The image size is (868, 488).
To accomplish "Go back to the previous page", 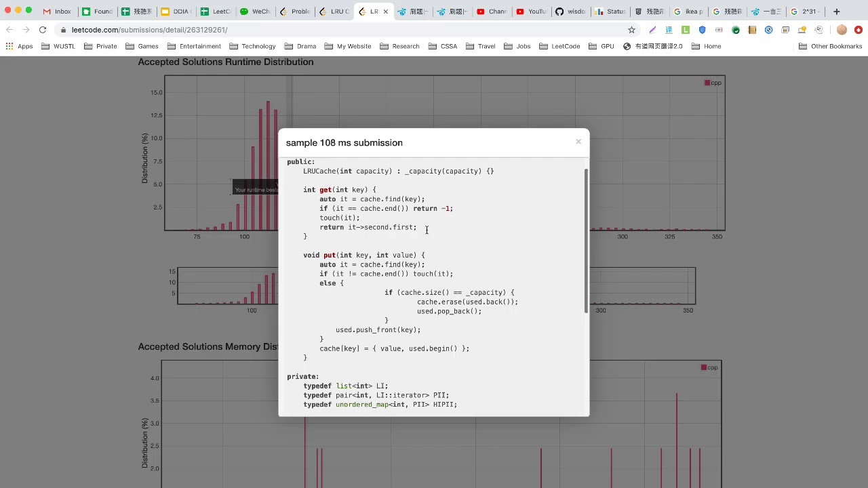I will 9,30.
